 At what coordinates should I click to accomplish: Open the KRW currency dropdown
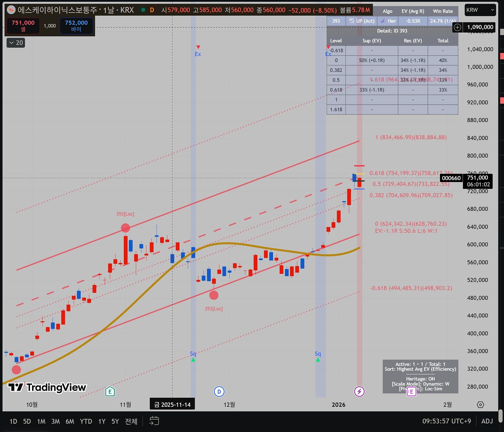[x=480, y=10]
